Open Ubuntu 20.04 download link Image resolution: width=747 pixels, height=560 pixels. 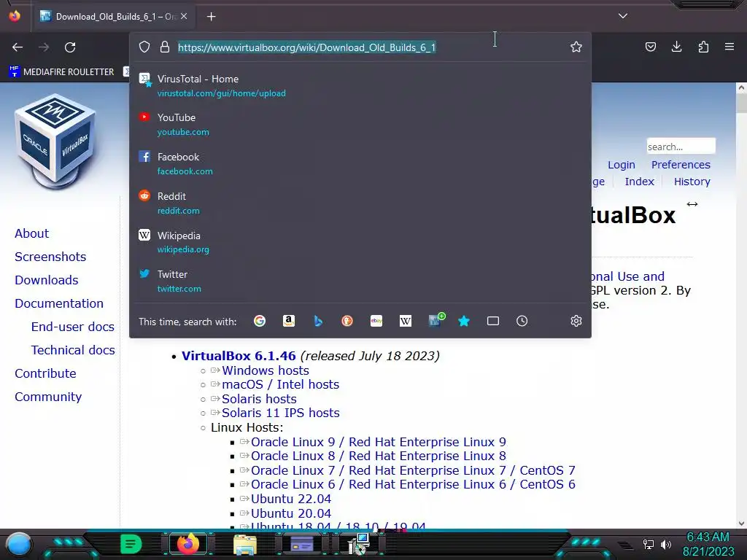[291, 513]
